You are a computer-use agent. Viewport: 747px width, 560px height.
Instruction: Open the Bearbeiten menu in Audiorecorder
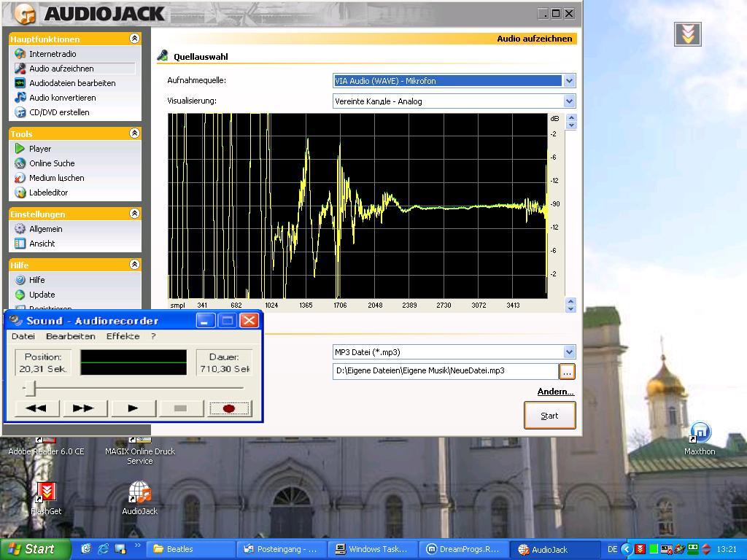(x=71, y=336)
